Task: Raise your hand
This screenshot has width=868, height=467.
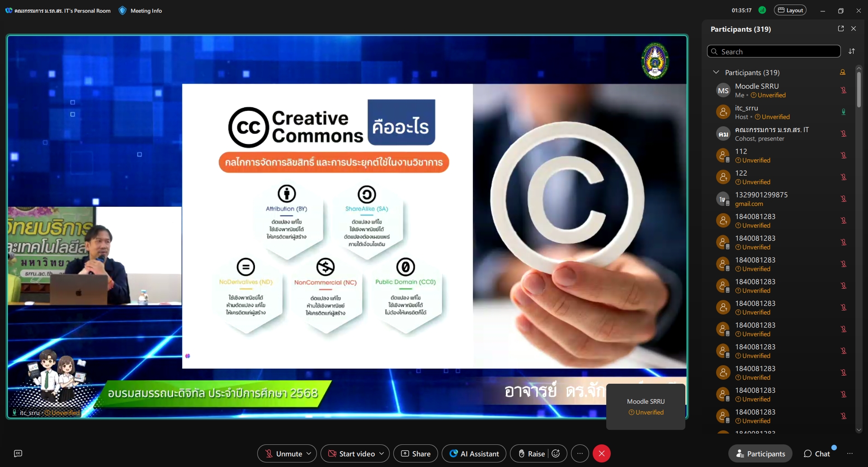Action: (531, 453)
